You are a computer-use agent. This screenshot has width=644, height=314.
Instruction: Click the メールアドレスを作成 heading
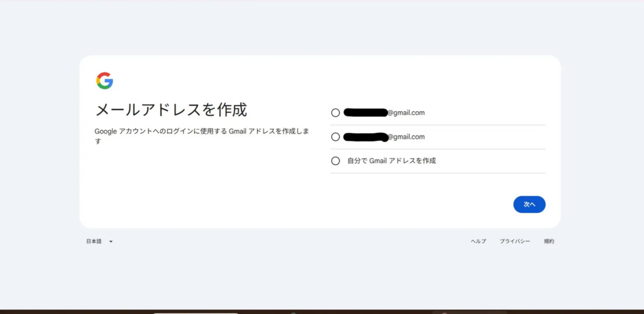170,110
